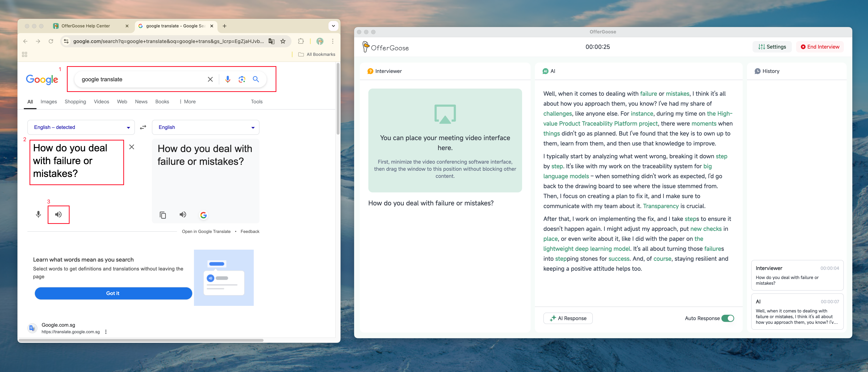This screenshot has width=868, height=372.
Task: Clear the translation source text
Action: (x=132, y=147)
